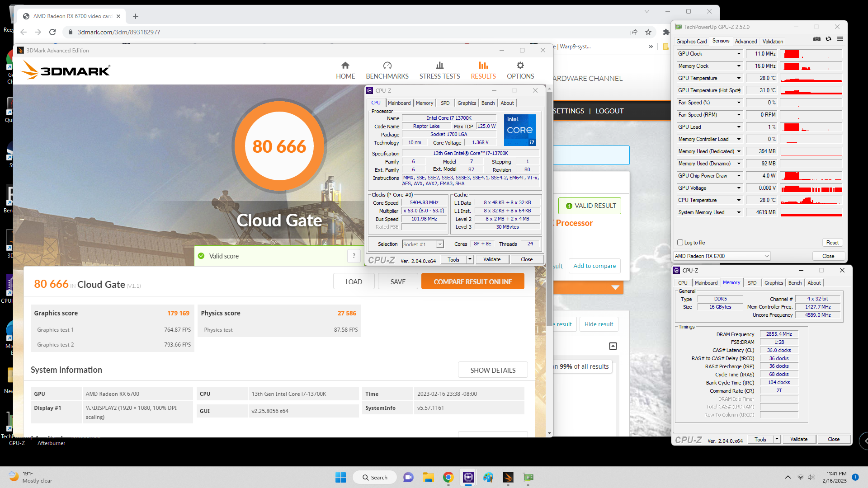Open STRESS TESTS in 3DMark
The width and height of the screenshot is (868, 488).
click(439, 70)
